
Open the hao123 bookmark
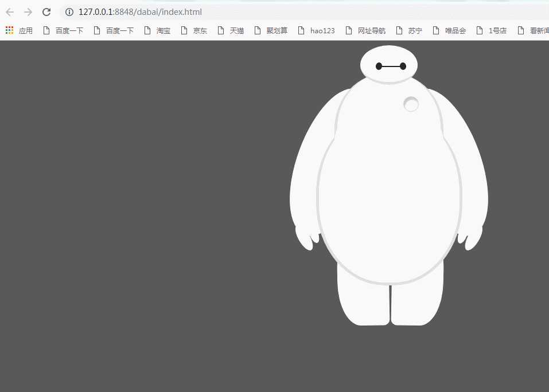(x=317, y=31)
